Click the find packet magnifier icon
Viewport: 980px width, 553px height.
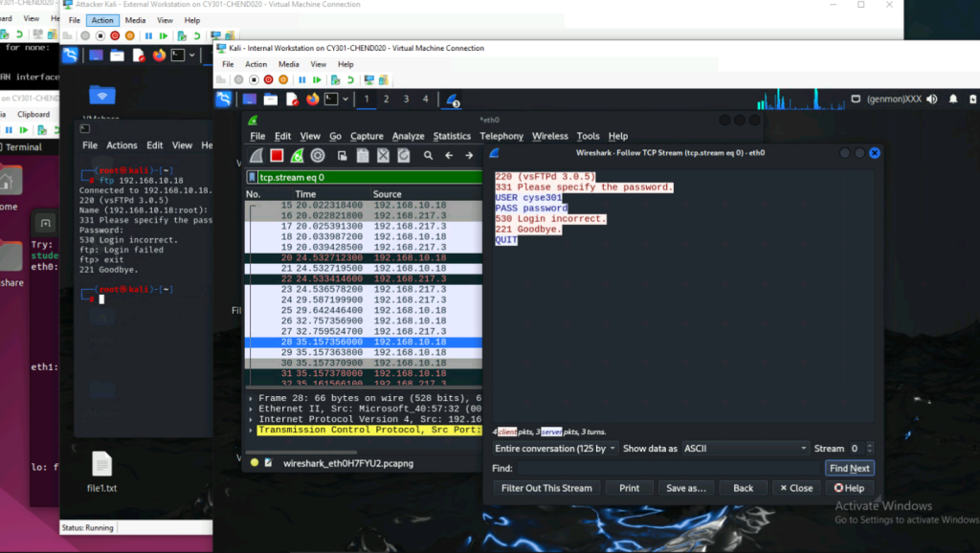click(428, 155)
